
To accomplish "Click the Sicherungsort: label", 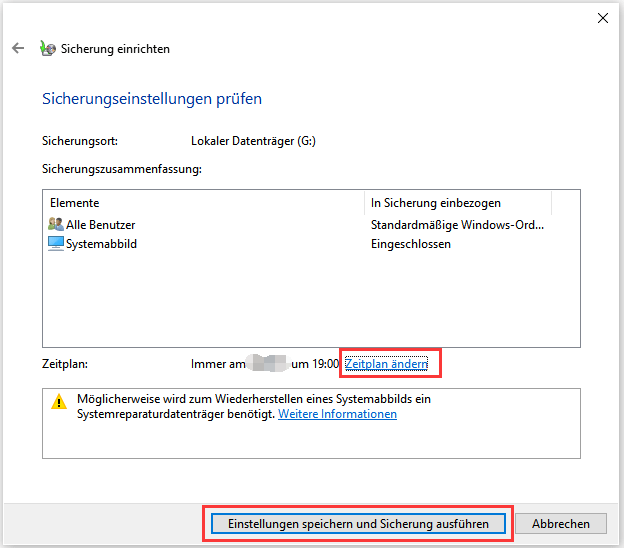I will click(80, 141).
